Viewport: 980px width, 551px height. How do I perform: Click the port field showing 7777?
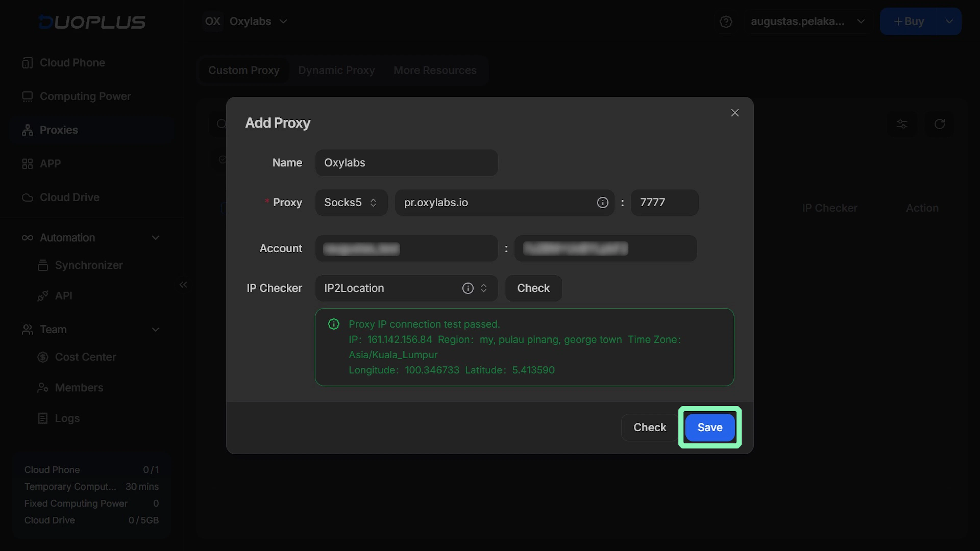(664, 203)
